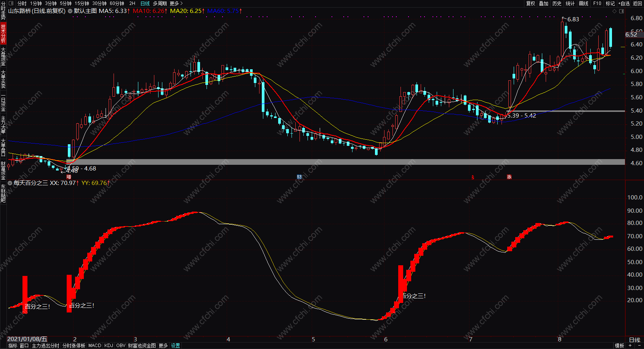Click the 标记 mark button

click(x=610, y=3)
